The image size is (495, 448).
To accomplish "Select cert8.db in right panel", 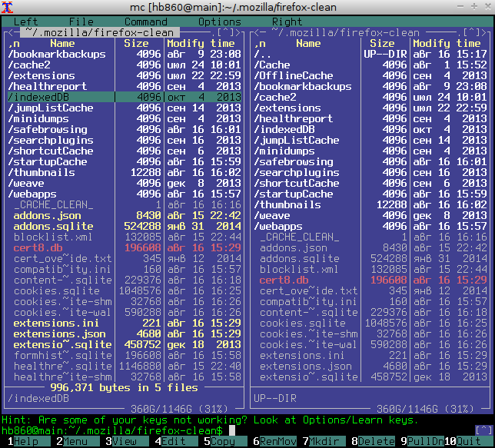I will pos(370,280).
